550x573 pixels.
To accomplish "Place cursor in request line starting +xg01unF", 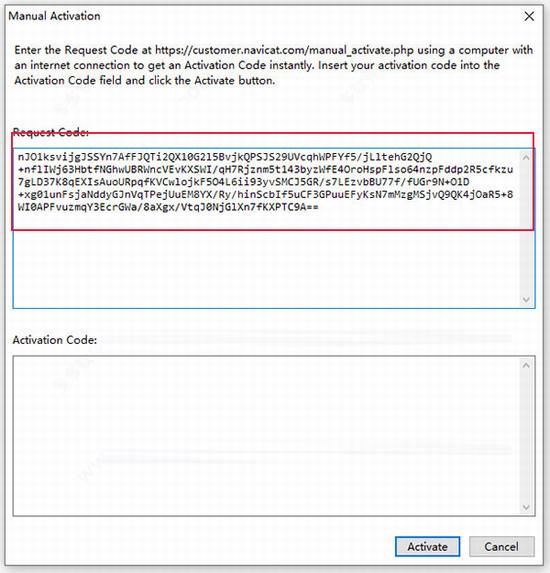I will click(265, 194).
